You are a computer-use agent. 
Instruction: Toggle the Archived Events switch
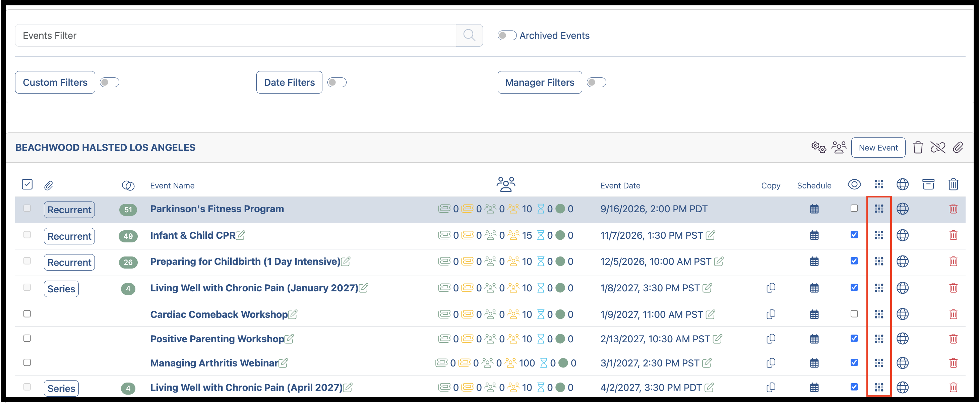[507, 36]
